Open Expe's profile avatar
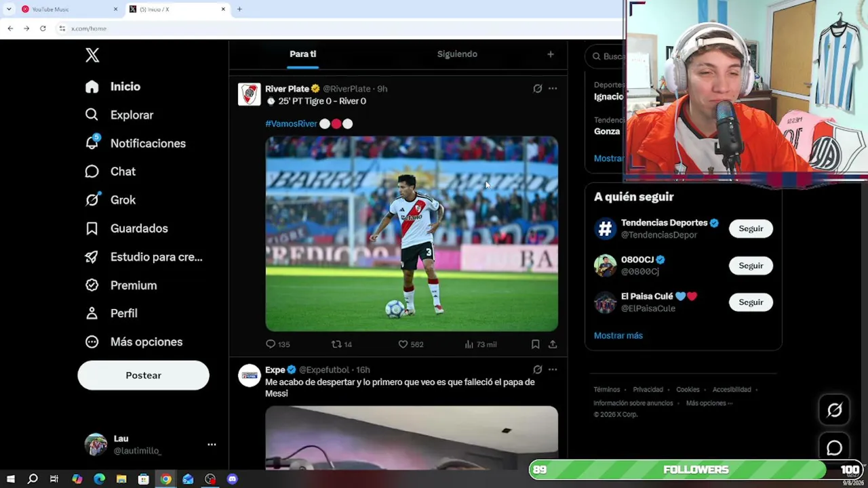 click(250, 375)
